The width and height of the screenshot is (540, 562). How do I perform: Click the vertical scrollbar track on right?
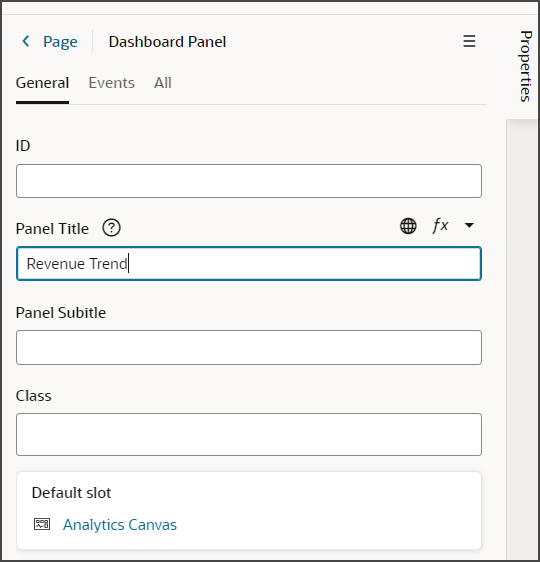[522, 337]
